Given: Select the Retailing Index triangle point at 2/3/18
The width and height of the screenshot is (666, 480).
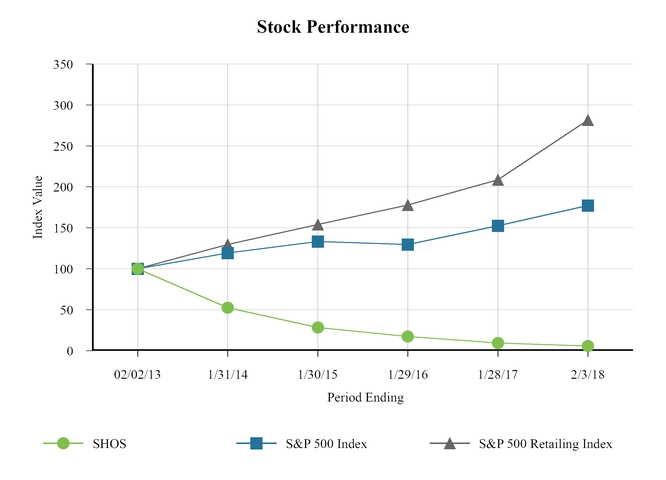Looking at the screenshot, I should coord(588,120).
